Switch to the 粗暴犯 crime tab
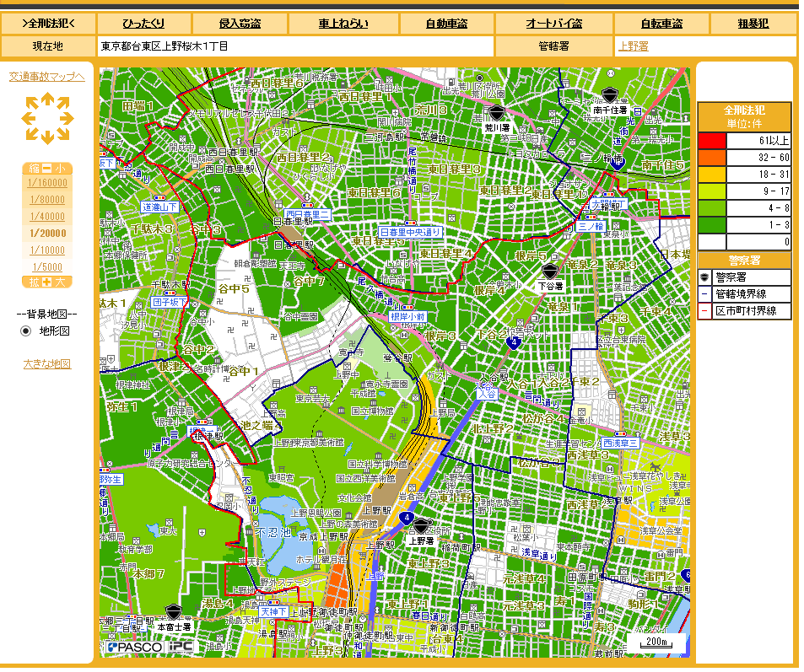This screenshot has width=804, height=672. tap(753, 23)
